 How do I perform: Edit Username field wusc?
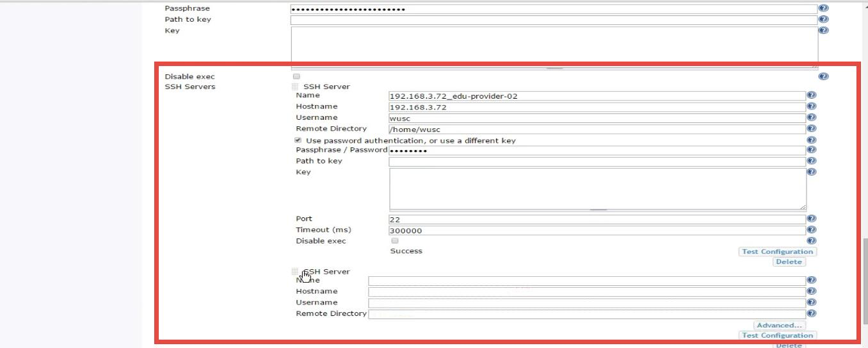(597, 118)
